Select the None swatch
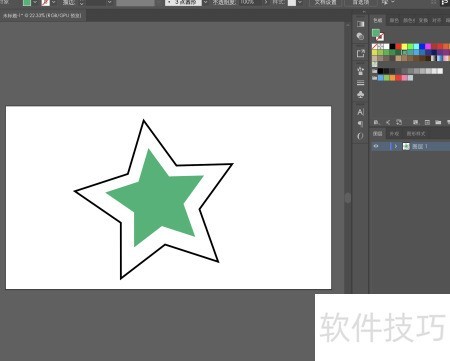This screenshot has height=361, width=450. (x=375, y=46)
